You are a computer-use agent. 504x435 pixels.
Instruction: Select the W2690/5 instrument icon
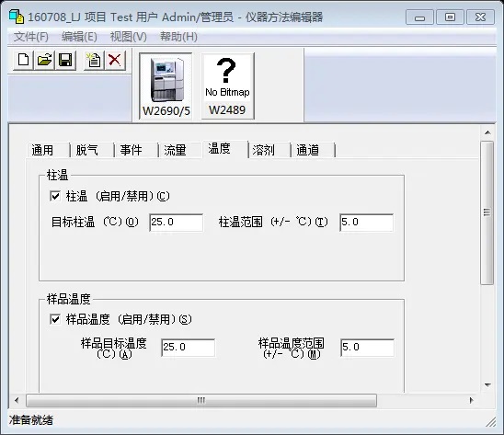[166, 86]
